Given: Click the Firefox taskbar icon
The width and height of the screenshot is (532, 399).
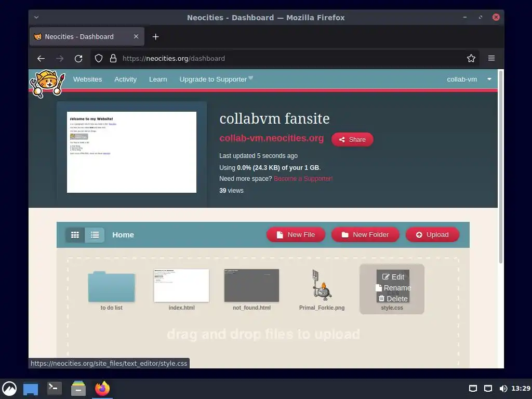Looking at the screenshot, I should click(x=102, y=389).
